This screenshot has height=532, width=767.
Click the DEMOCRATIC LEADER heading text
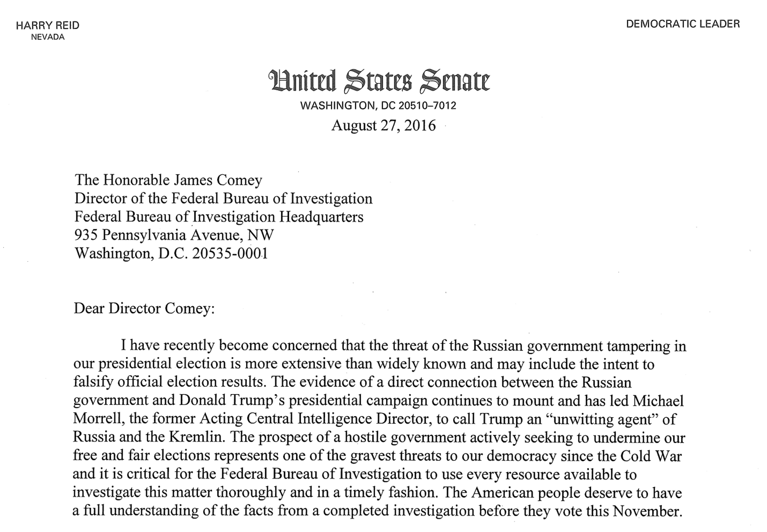point(683,24)
